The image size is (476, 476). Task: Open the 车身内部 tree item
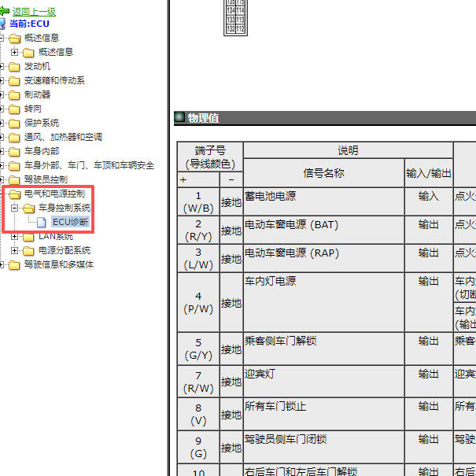(42, 151)
